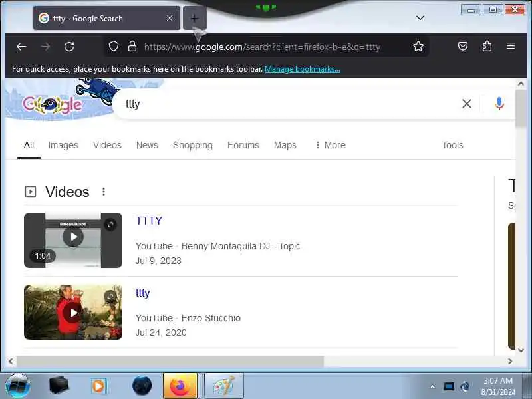Viewport: 532px width, 399px height.
Task: Open the TTTY video result link
Action: tap(148, 221)
